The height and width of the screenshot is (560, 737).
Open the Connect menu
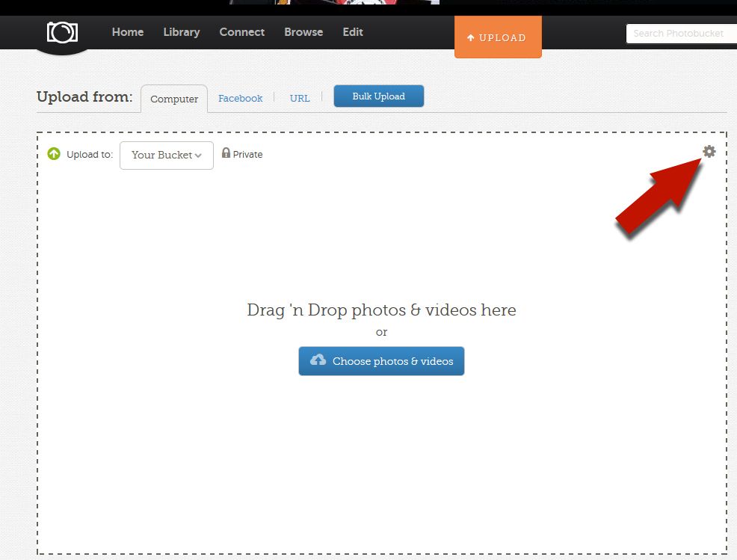pyautogui.click(x=242, y=32)
